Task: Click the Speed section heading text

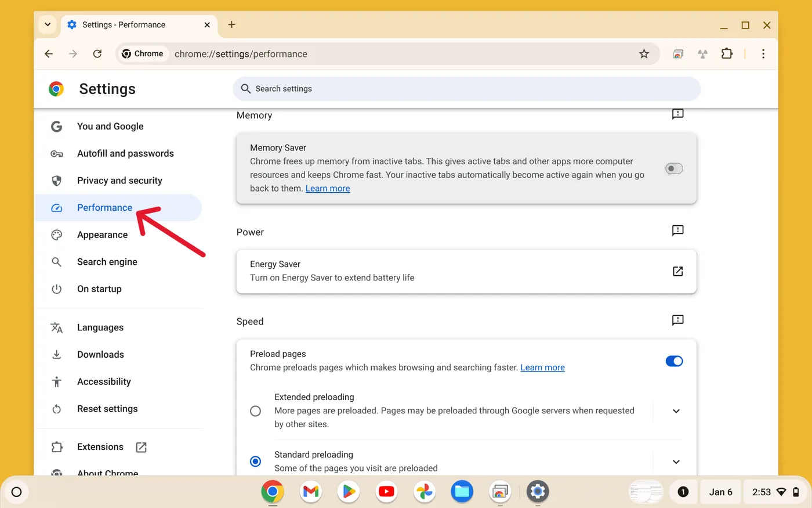Action: (x=250, y=322)
